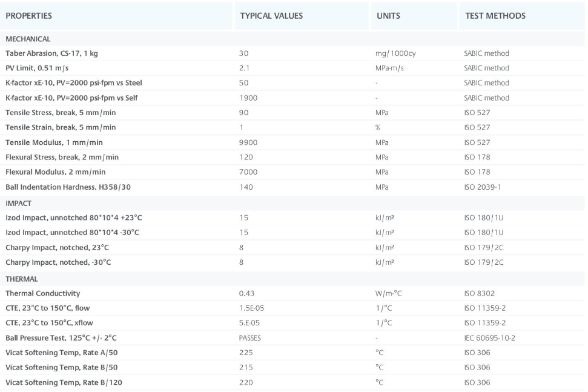Select the Tensile Modulus value 9900

[x=248, y=142]
